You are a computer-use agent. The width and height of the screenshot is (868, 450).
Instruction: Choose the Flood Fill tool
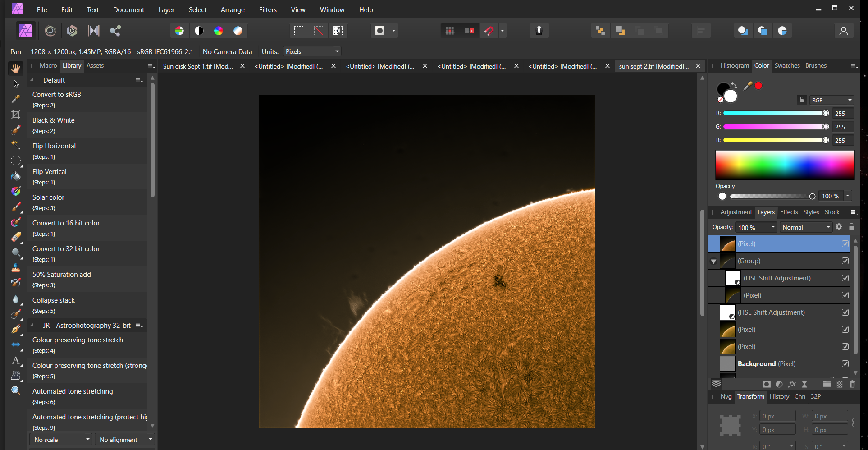pos(16,177)
